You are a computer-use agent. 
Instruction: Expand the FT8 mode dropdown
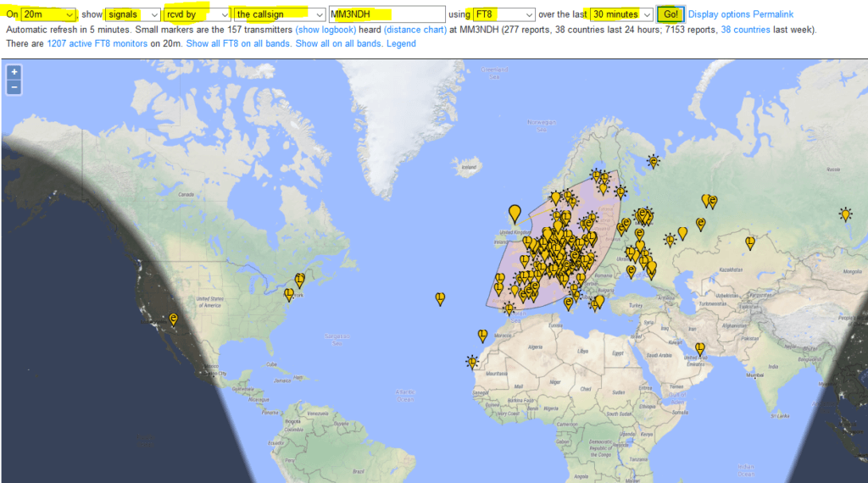(x=504, y=14)
